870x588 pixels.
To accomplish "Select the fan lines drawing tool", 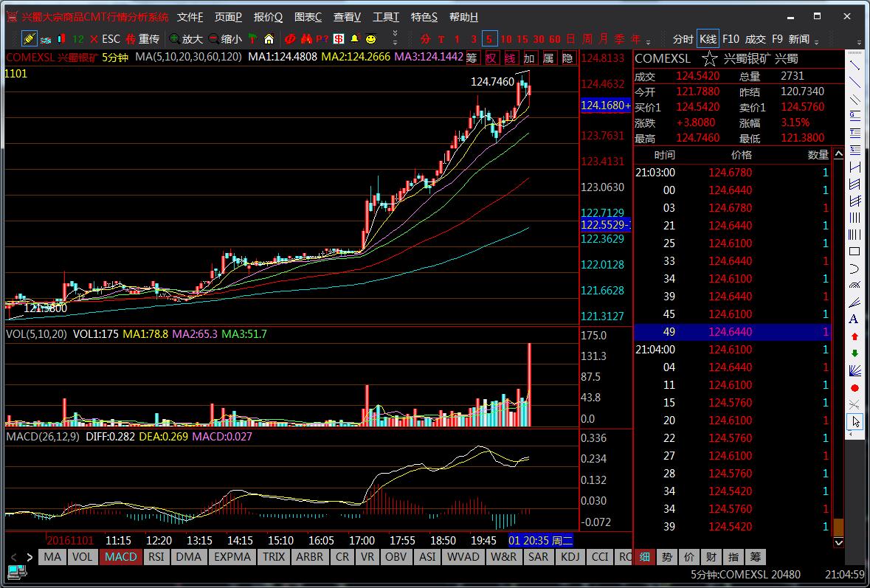I will (855, 370).
